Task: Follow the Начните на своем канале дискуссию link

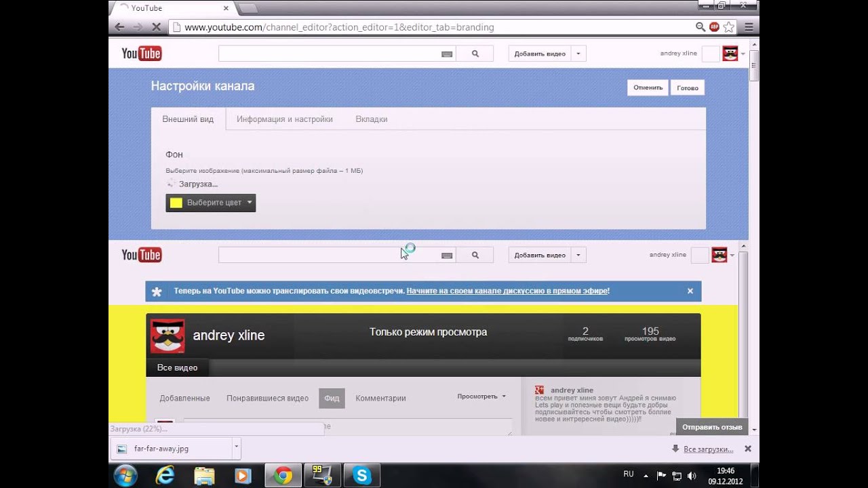Action: tap(507, 291)
